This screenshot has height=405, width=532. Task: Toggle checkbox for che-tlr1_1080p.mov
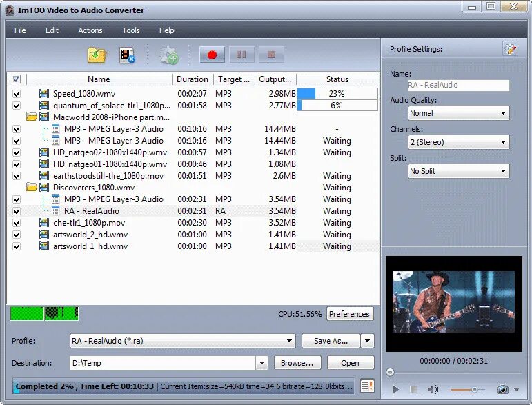(17, 223)
